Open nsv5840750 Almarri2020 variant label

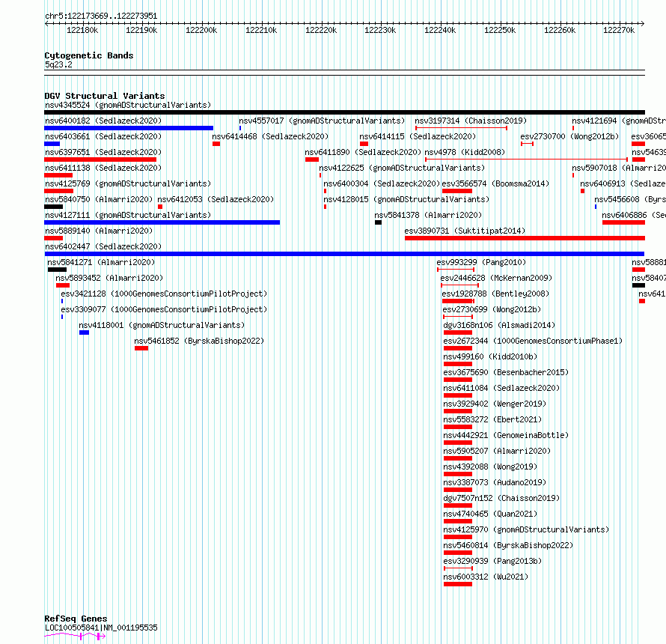click(99, 199)
